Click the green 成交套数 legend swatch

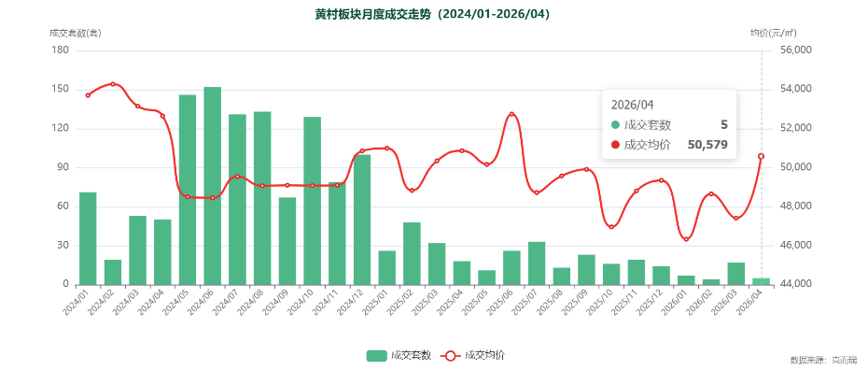tap(376, 356)
